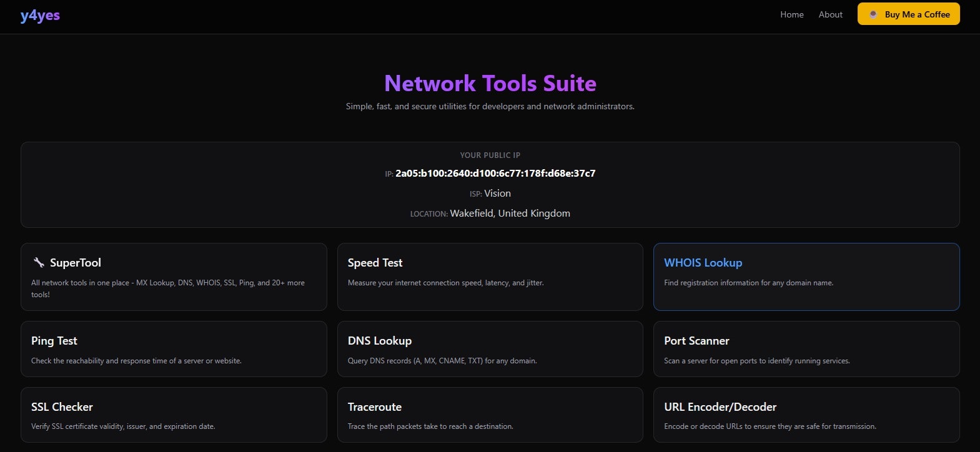Open the SSL Checker tool
This screenshot has width=980, height=452.
[174, 415]
